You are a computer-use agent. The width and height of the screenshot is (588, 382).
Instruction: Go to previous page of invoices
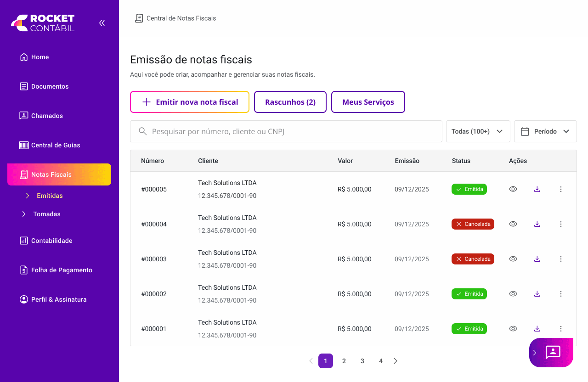click(x=311, y=361)
